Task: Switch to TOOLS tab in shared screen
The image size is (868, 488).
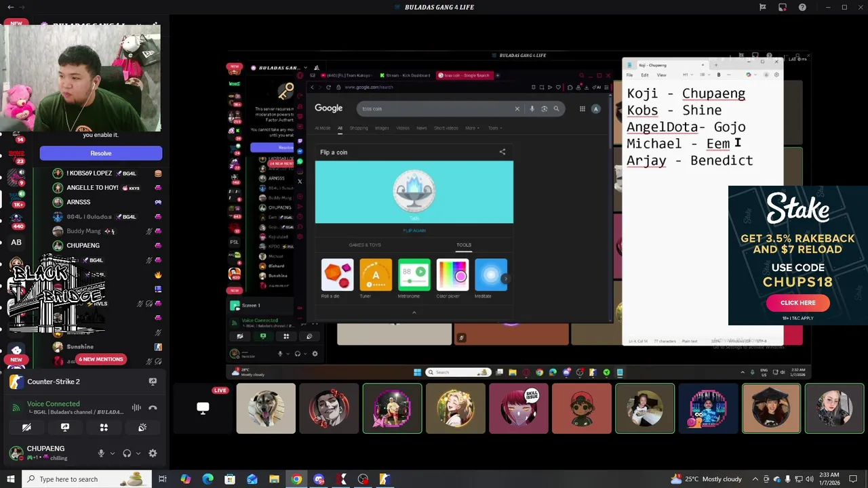Action: [464, 245]
